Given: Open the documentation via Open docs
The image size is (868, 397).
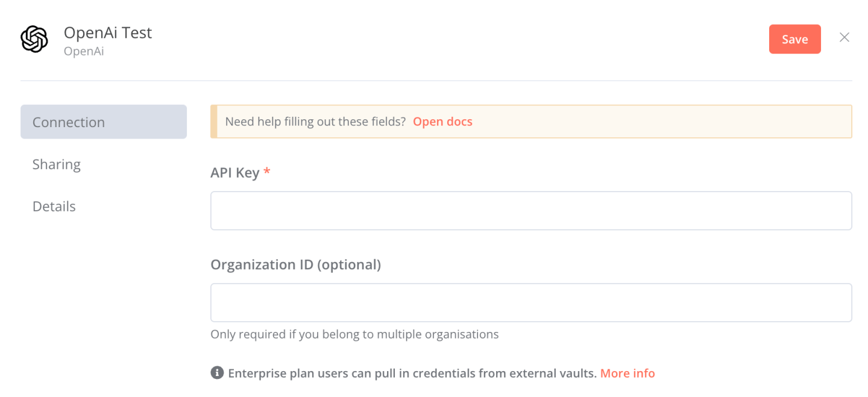Looking at the screenshot, I should 442,121.
